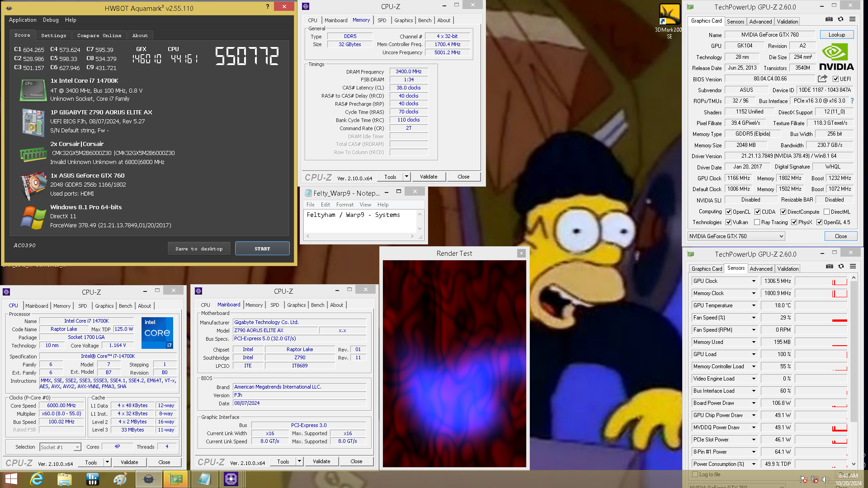Expand Tools arrow in CPU-Z Mainboard window

coord(299,461)
